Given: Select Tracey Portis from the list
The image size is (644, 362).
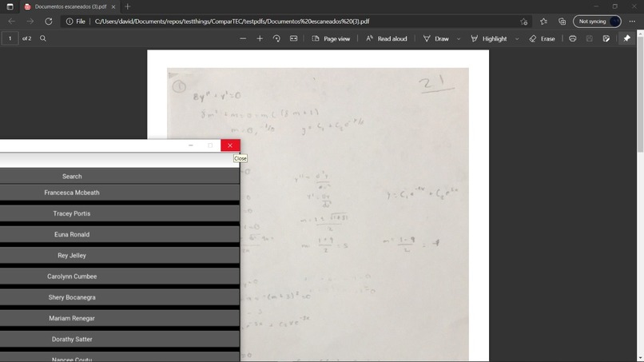Looking at the screenshot, I should (x=120, y=213).
